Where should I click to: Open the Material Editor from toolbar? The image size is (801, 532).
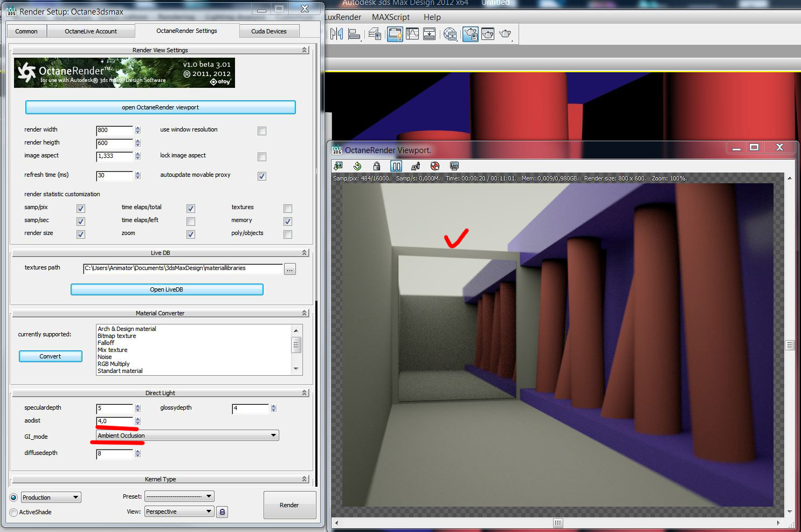coord(450,34)
